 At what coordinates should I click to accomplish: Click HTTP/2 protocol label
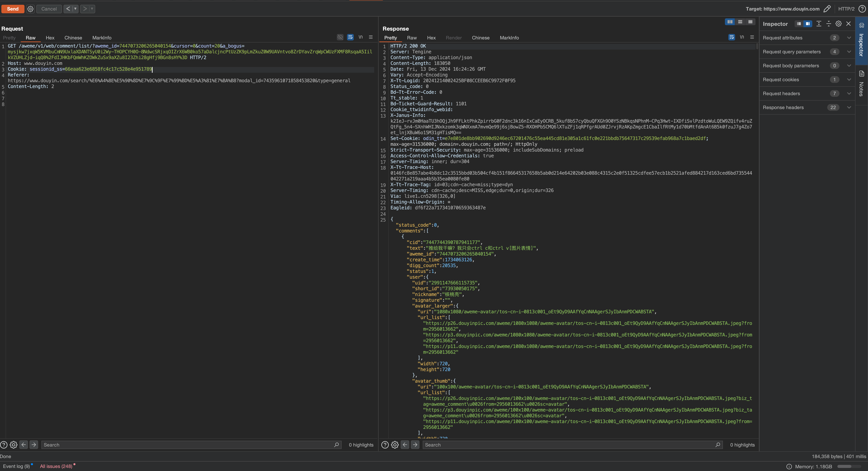point(846,9)
